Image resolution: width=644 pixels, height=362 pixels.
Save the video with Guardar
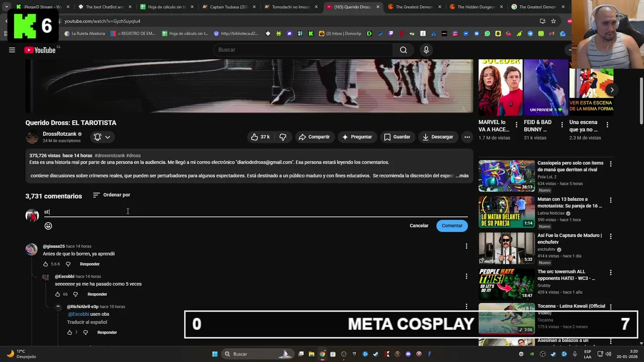click(x=397, y=137)
